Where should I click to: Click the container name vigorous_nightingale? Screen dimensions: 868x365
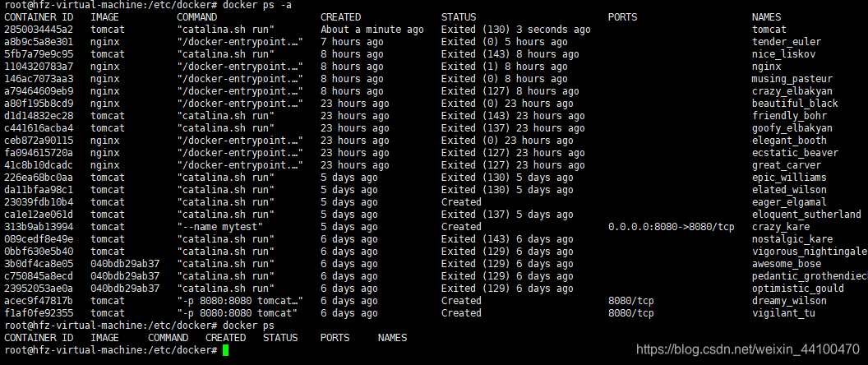[x=810, y=252]
